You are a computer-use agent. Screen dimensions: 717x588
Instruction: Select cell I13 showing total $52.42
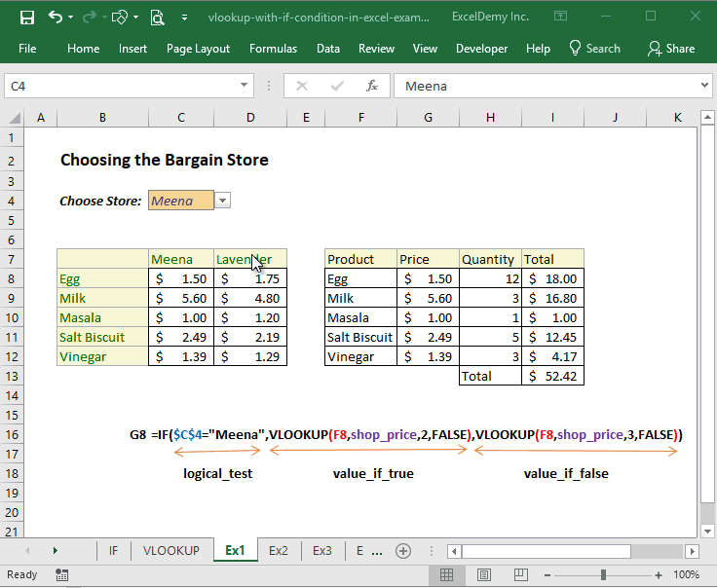point(552,376)
